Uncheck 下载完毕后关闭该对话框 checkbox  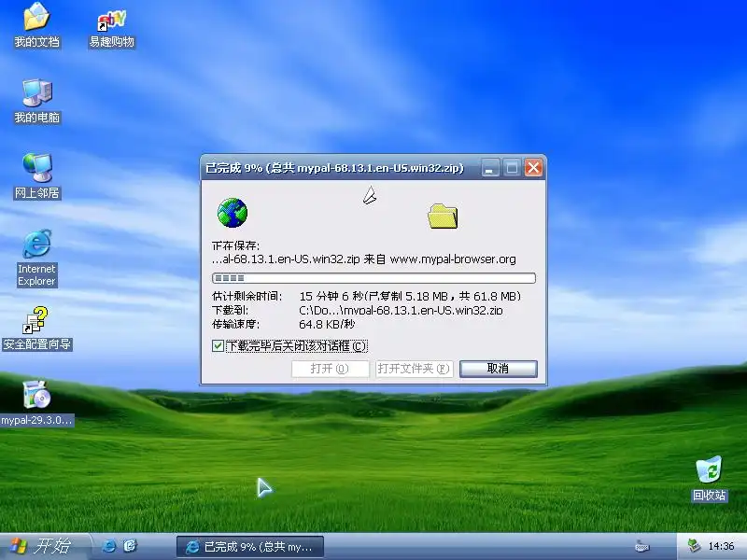218,345
